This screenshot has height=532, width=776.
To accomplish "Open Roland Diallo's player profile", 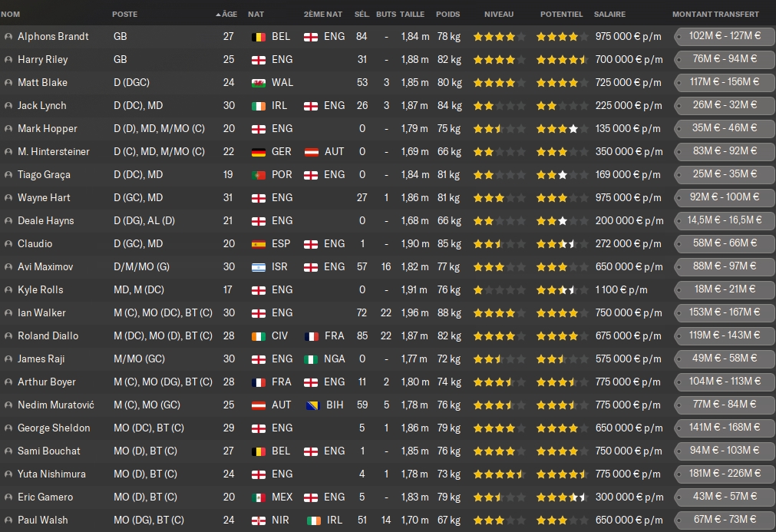I will click(x=48, y=335).
